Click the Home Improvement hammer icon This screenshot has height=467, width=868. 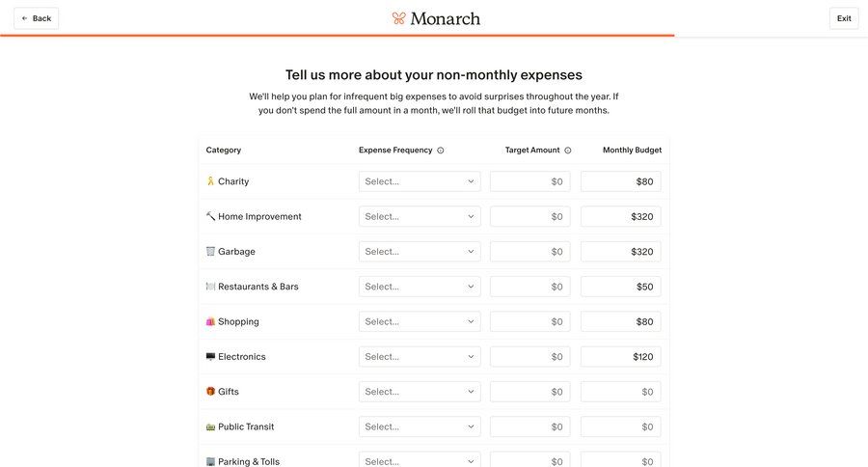(210, 216)
